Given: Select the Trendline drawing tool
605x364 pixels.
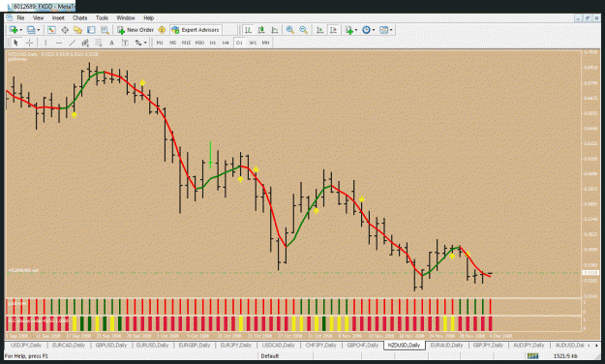Looking at the screenshot, I should pos(73,43).
